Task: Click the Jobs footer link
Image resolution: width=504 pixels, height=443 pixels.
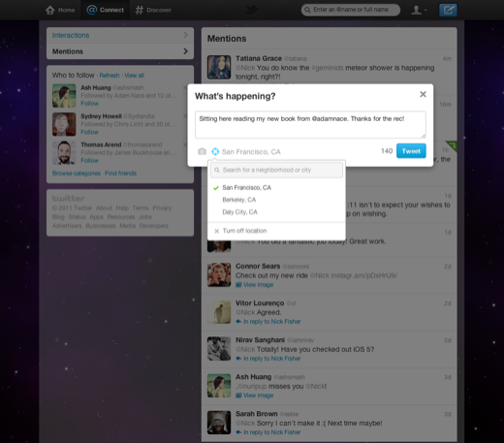Action: 145,217
